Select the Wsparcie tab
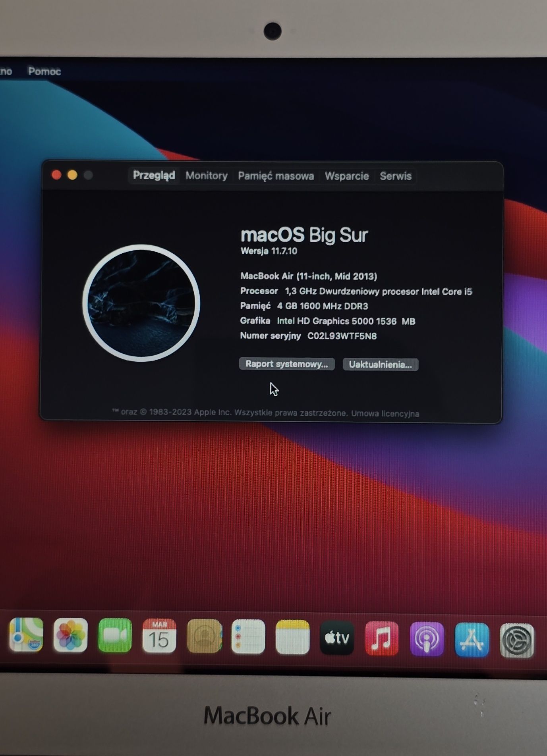This screenshot has width=547, height=756. click(x=347, y=176)
